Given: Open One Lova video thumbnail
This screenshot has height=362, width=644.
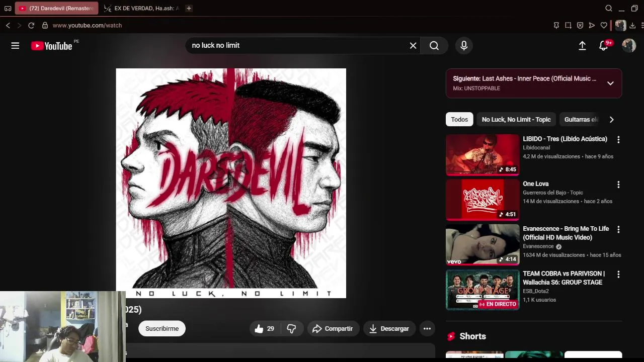Looking at the screenshot, I should (482, 200).
